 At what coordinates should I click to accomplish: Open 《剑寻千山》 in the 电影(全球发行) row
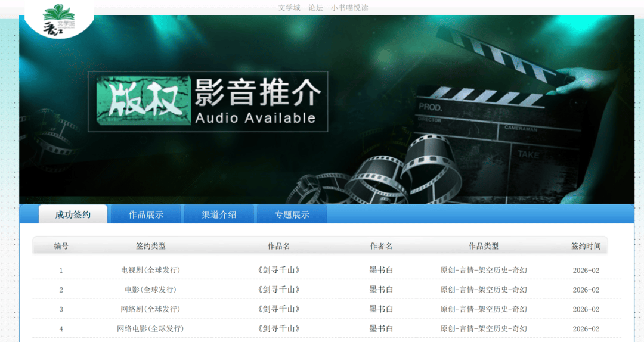(279, 290)
